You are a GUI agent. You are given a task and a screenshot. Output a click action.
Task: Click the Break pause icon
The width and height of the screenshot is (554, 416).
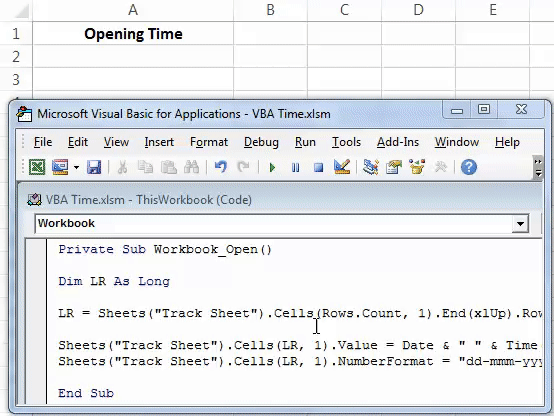coord(296,167)
